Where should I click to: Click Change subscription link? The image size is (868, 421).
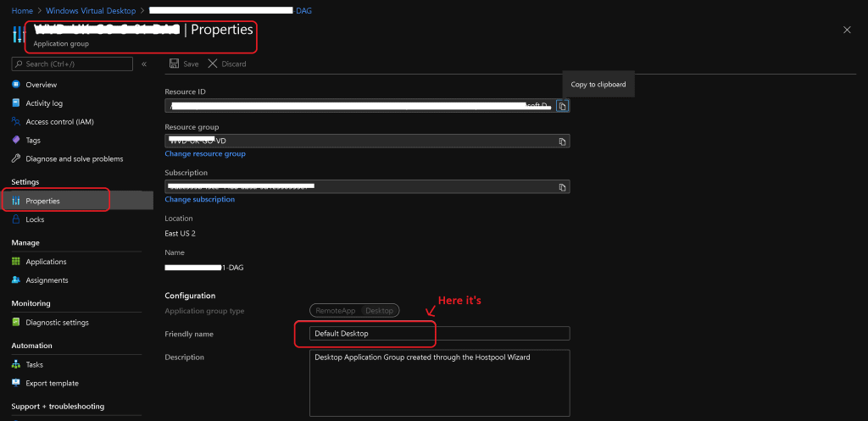click(200, 199)
